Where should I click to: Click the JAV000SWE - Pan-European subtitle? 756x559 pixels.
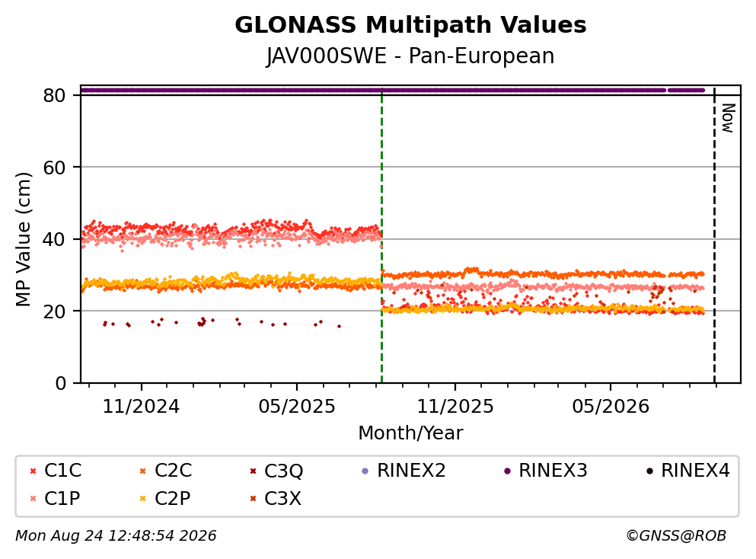point(410,56)
